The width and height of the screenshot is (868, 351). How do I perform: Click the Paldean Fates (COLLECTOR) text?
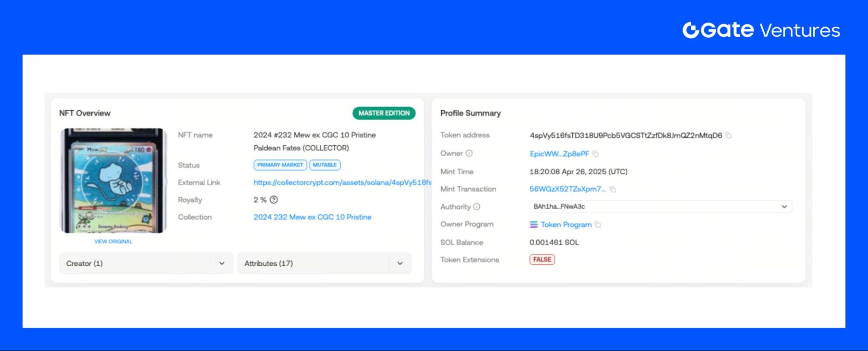pos(301,148)
